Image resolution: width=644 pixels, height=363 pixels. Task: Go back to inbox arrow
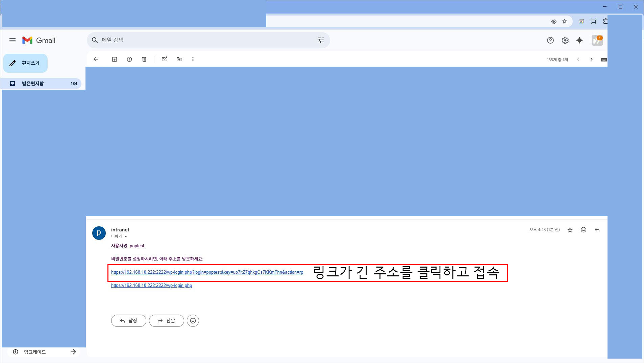(x=96, y=59)
